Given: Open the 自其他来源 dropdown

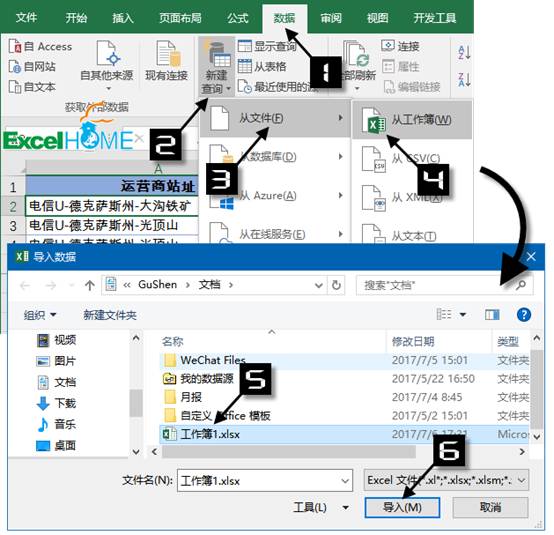Looking at the screenshot, I should [107, 65].
